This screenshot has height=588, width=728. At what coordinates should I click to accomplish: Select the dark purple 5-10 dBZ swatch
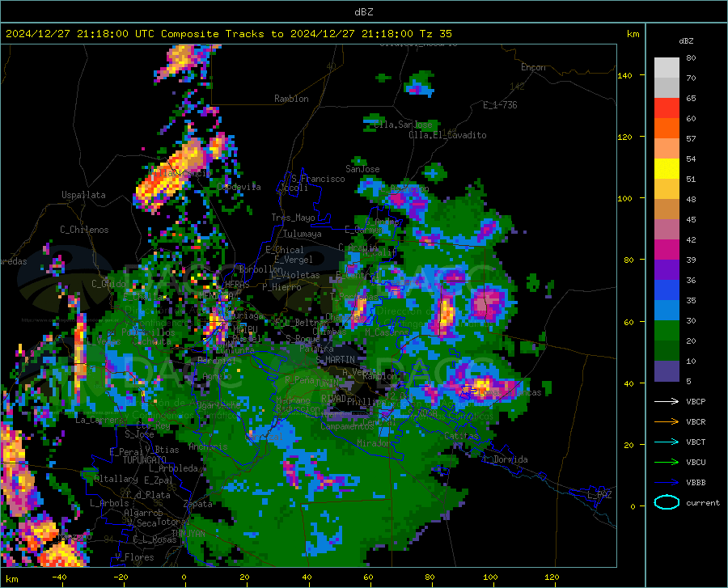667,371
